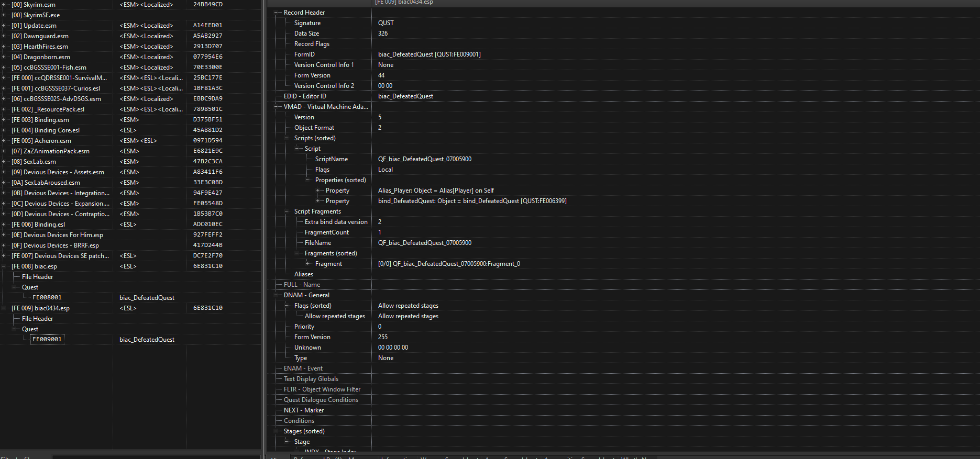980x459 pixels.
Task: Collapse the [FE 008] biac.esp plugin node
Action: [x=4, y=266]
